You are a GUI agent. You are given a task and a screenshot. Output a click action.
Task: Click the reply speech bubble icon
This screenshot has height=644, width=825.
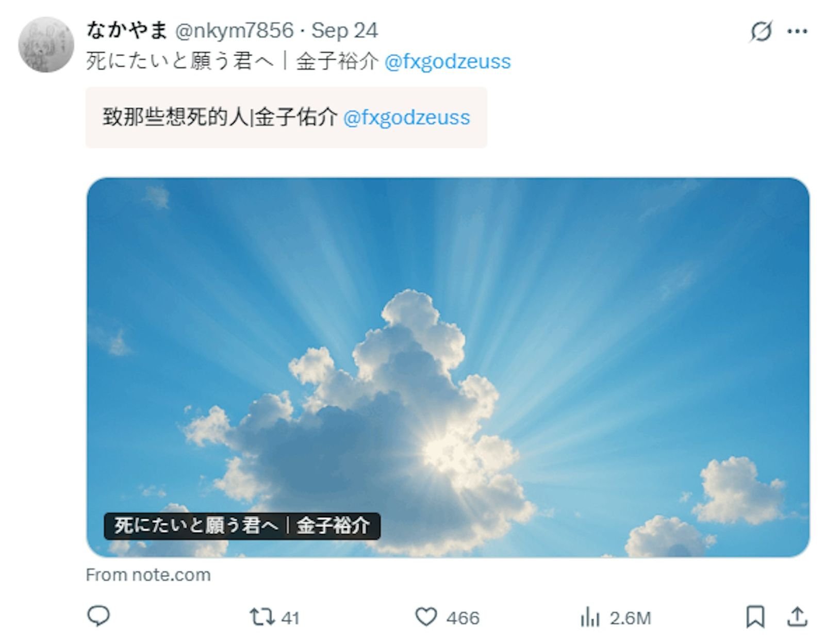click(98, 616)
